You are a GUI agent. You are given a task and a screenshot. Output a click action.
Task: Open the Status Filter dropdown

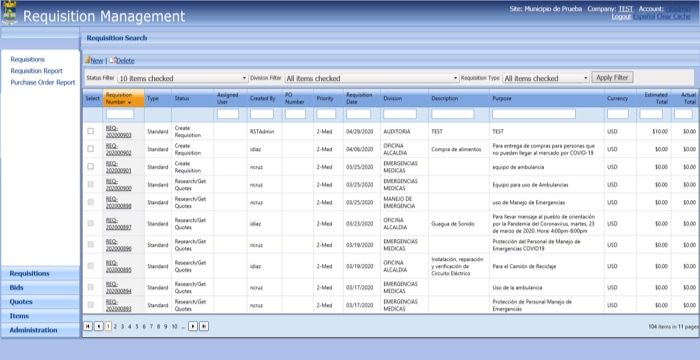(x=183, y=78)
